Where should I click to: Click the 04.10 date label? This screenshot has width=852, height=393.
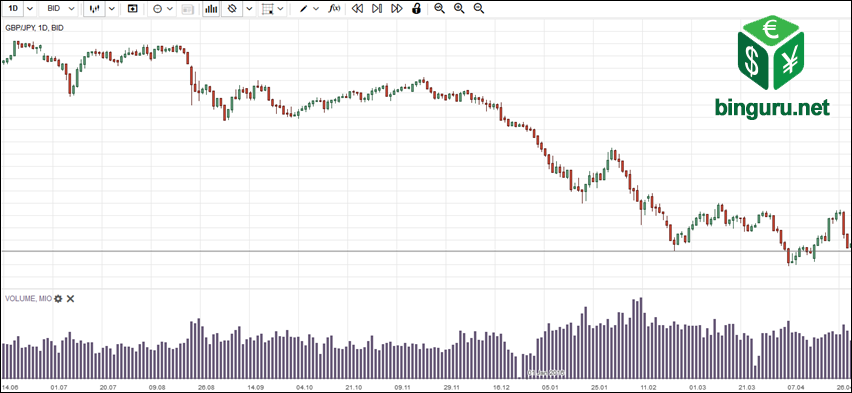(x=305, y=387)
